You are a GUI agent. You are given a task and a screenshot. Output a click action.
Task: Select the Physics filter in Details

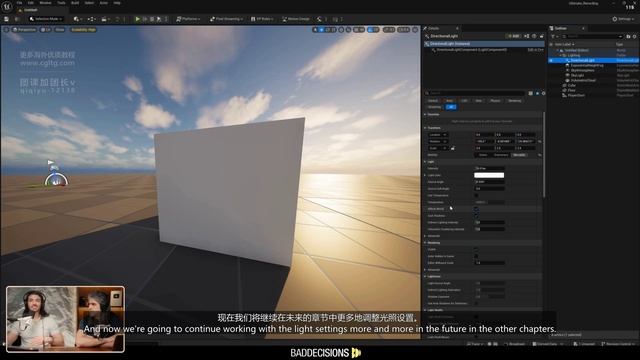[x=495, y=100]
